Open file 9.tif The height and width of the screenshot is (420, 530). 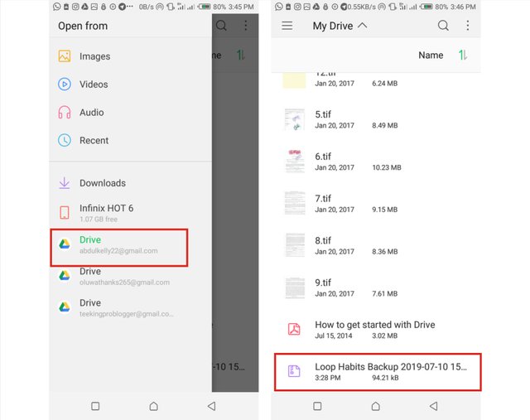[376, 287]
